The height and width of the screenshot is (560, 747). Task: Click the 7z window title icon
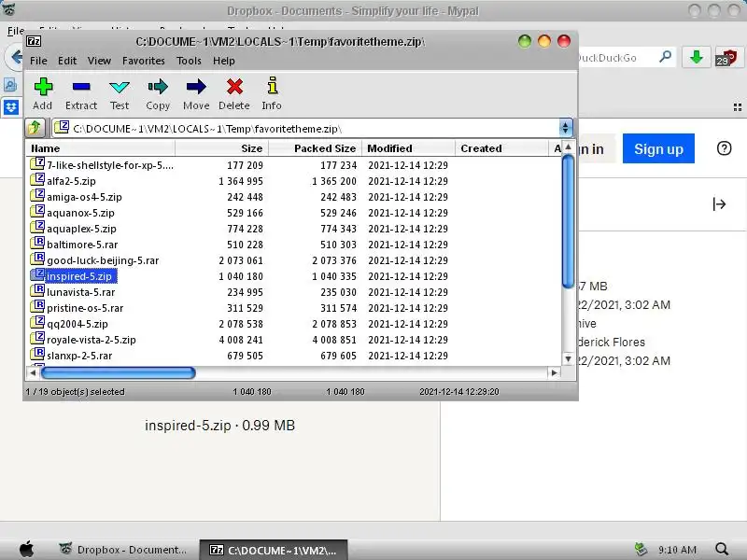(34, 41)
